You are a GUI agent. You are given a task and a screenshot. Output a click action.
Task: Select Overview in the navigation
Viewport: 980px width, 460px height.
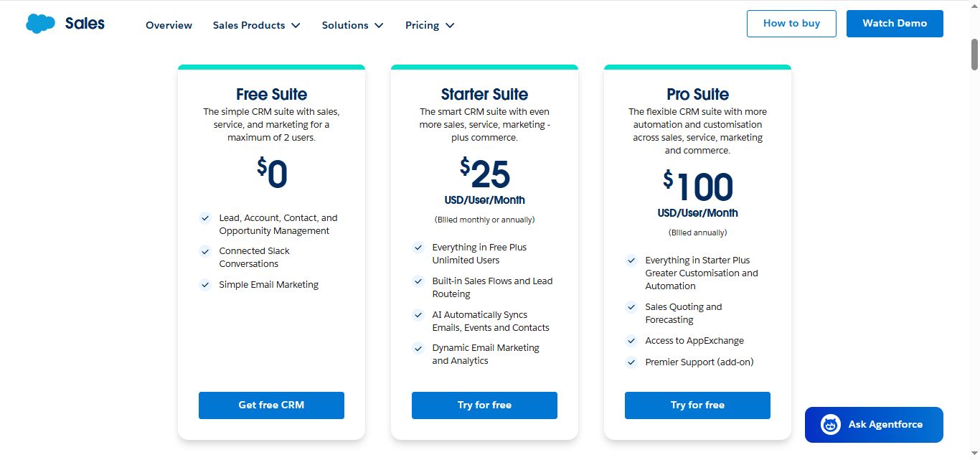(169, 25)
